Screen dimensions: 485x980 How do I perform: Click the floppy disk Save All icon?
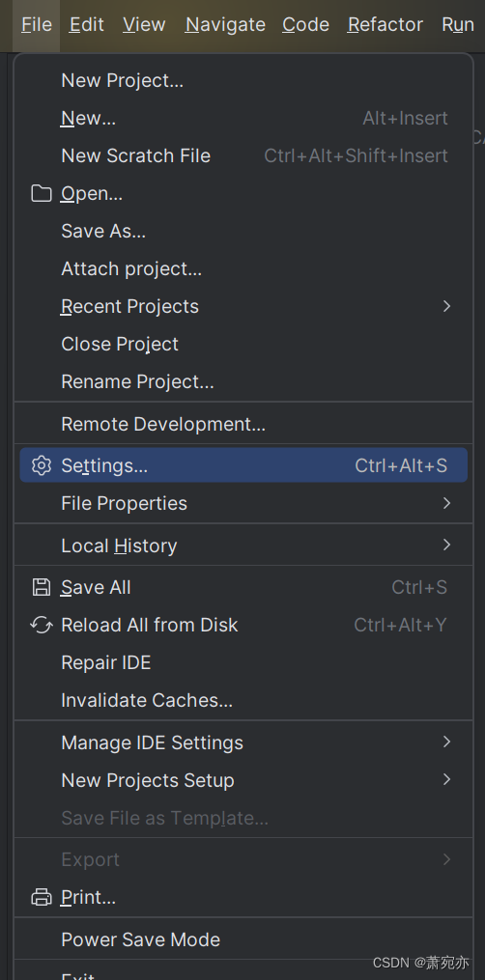tap(42, 587)
